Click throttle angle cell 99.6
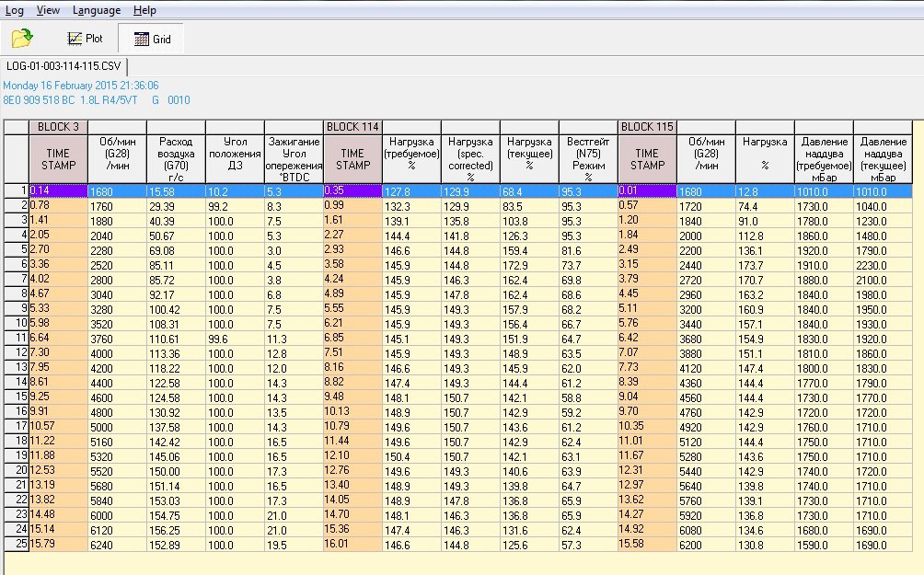The height and width of the screenshot is (575, 924). coord(235,339)
